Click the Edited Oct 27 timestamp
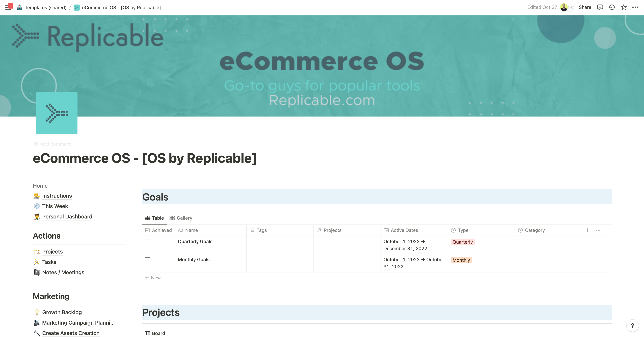 542,7
